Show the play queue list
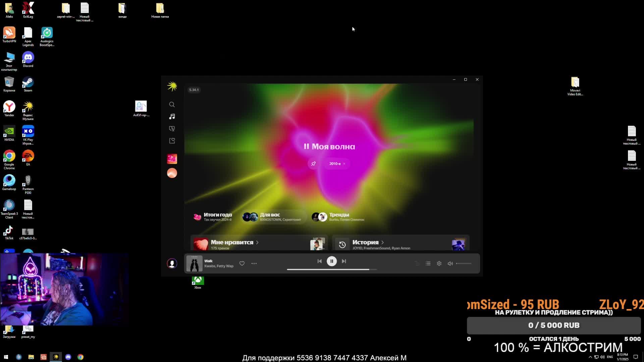Screen dimensions: 644x362 click(428, 263)
